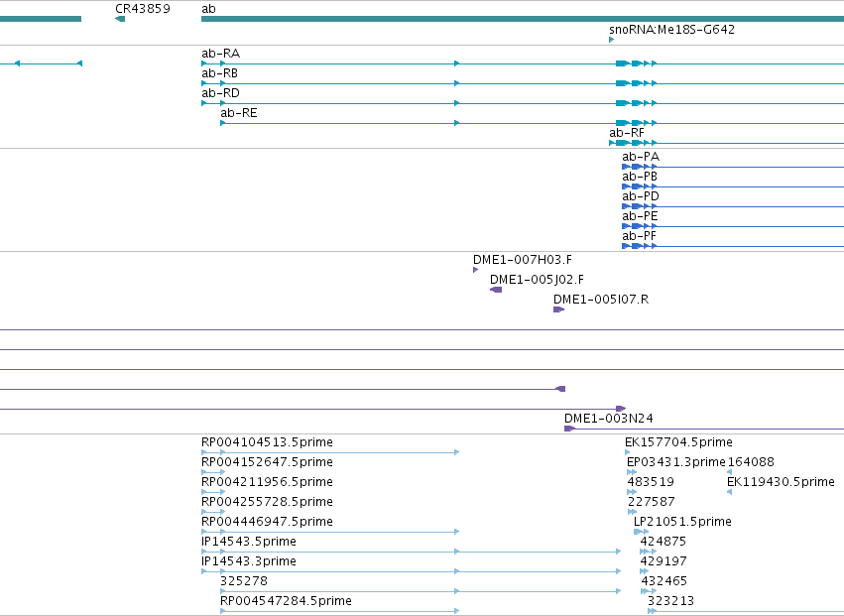Select the 424875 alignment label
The image size is (844, 616).
pyautogui.click(x=663, y=542)
